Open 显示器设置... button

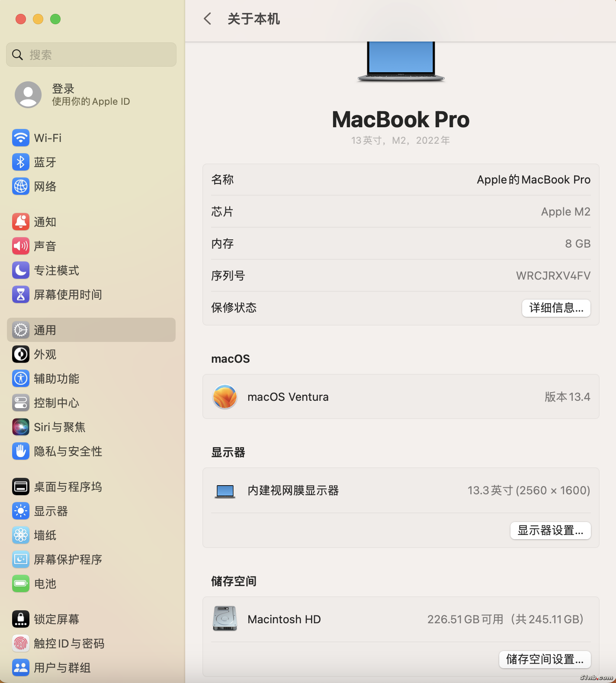550,530
